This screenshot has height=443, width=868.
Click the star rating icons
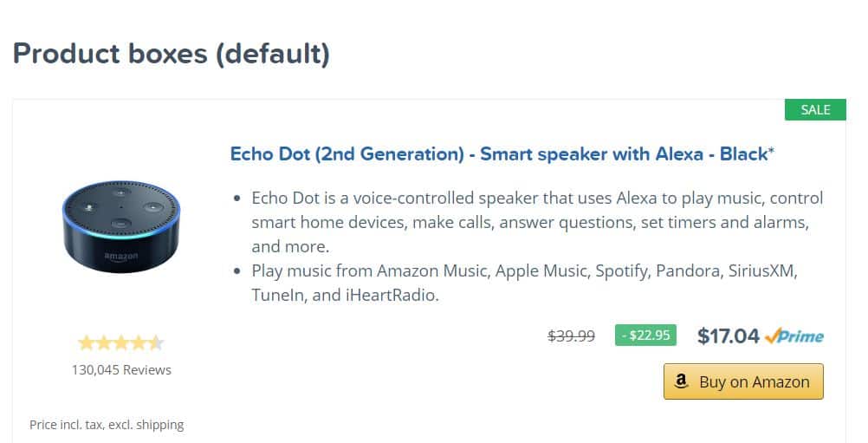(x=121, y=342)
